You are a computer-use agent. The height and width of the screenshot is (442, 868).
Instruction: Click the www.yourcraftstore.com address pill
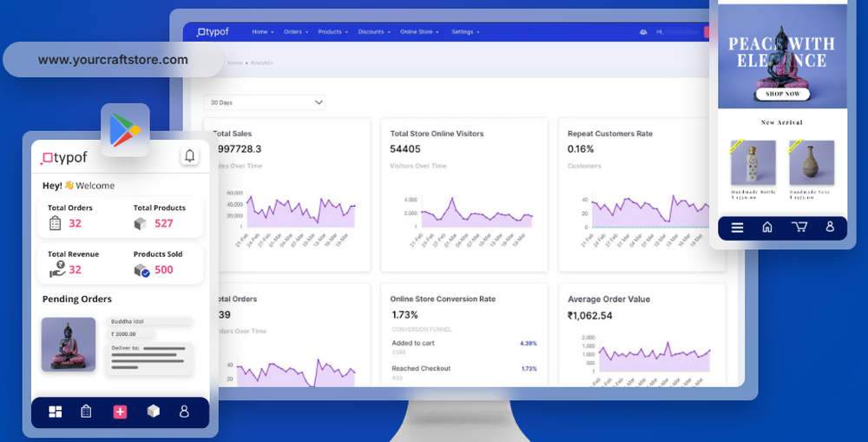click(x=113, y=60)
